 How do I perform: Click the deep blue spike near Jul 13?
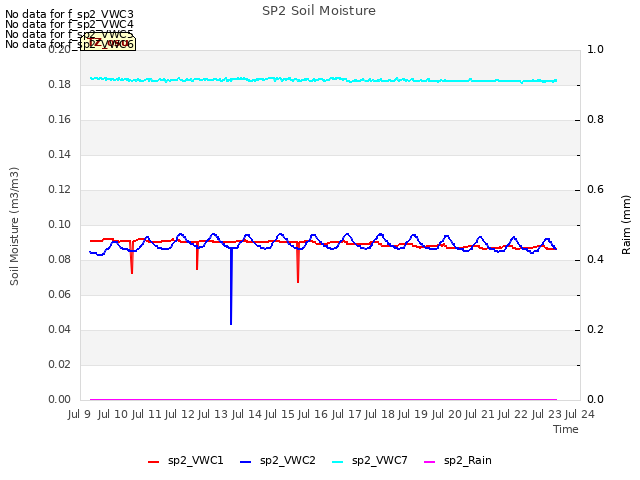point(231,286)
